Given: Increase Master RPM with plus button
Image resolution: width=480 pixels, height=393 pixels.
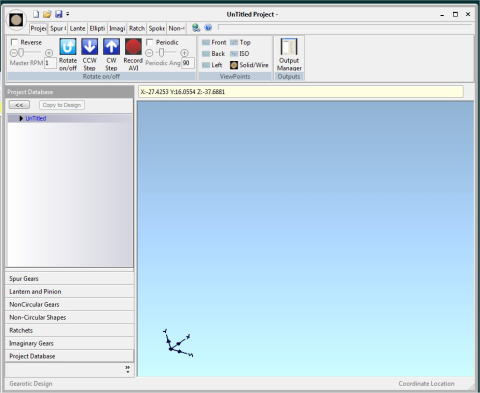Looking at the screenshot, I should tap(49, 53).
